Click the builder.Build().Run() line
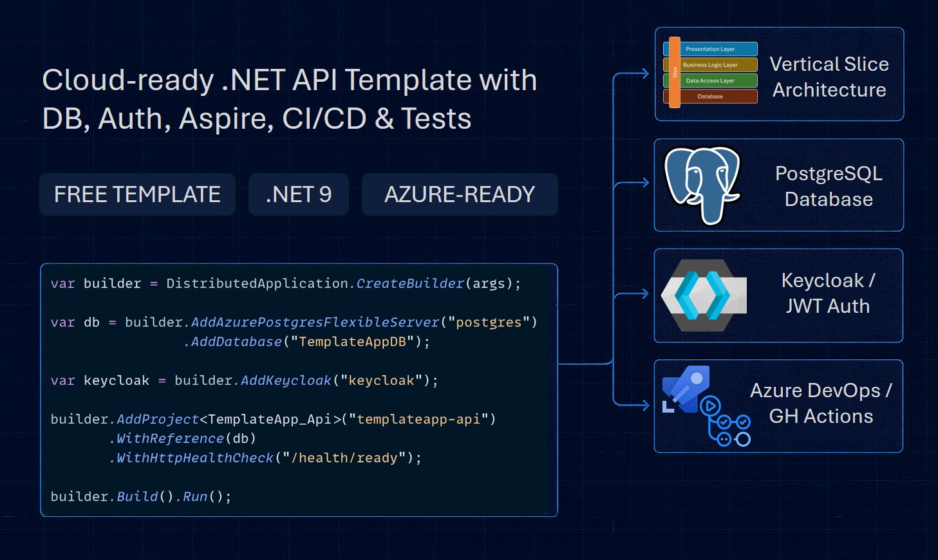The width and height of the screenshot is (938, 560). point(141,496)
